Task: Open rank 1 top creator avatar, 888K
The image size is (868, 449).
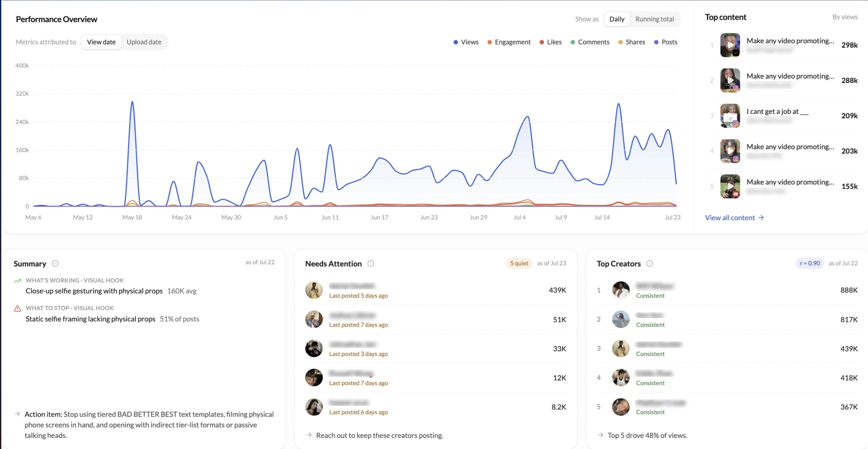Action: tap(621, 290)
